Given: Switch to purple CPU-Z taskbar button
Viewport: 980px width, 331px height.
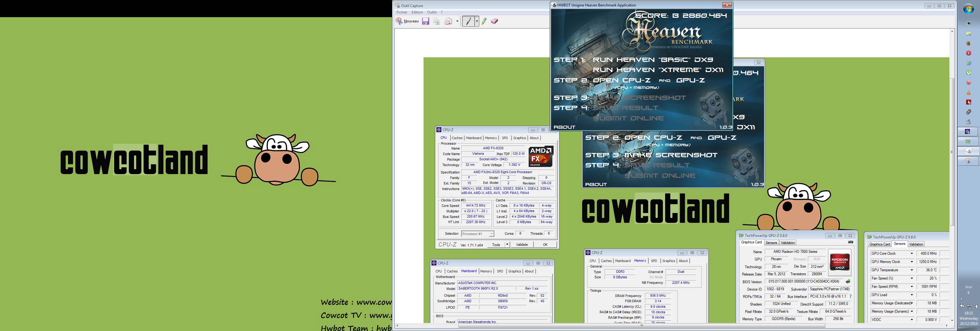Looking at the screenshot, I should click(x=967, y=132).
